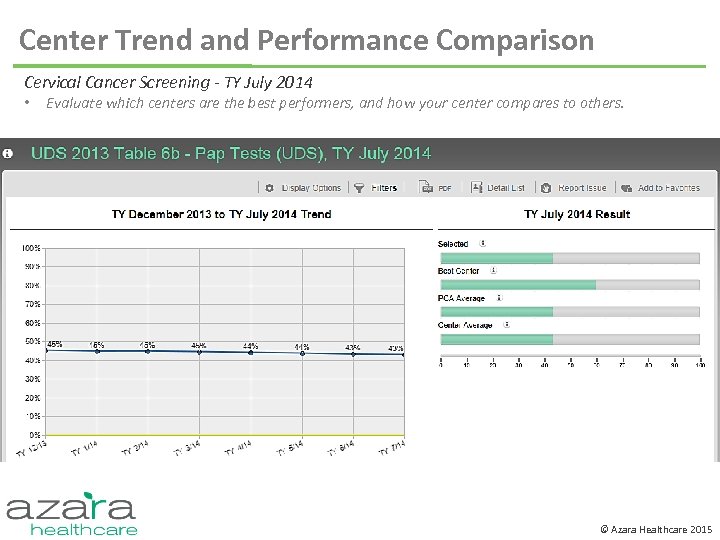Screen dimensions: 720x540
Task: Click info icon next to Center Average
Action: 506,325
